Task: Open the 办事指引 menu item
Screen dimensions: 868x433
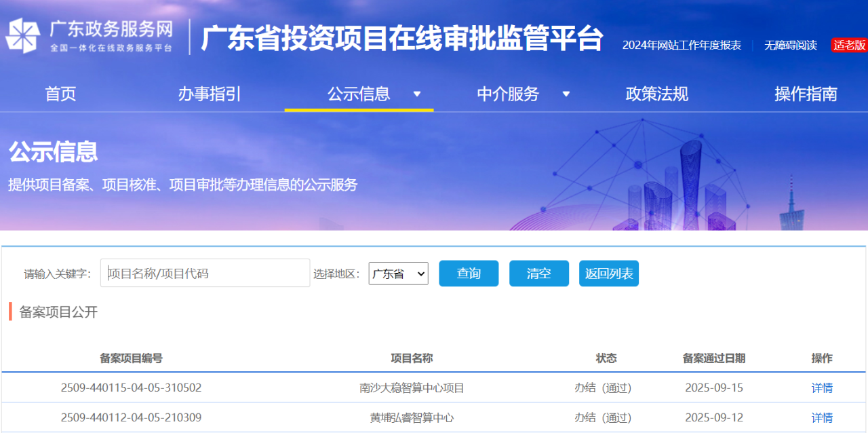Action: [x=210, y=94]
